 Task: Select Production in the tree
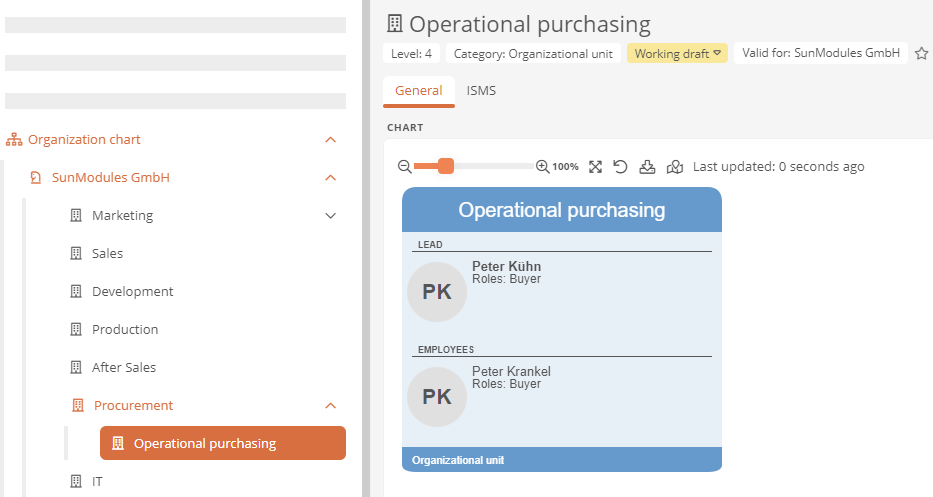(125, 330)
